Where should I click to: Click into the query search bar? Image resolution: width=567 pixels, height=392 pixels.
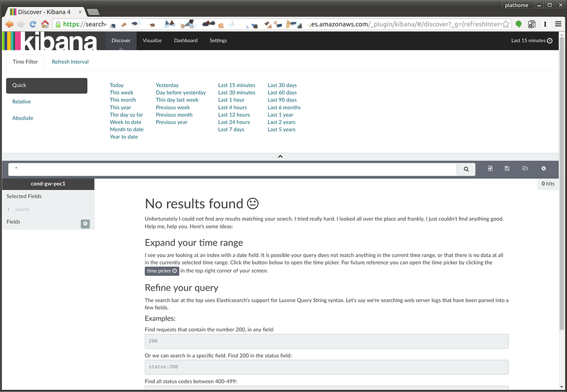(232, 169)
